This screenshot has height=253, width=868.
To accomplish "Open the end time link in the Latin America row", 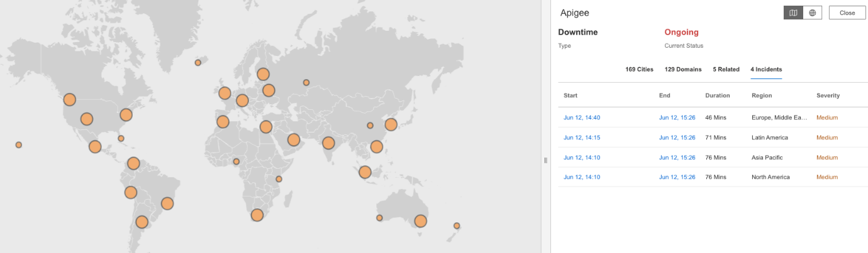I will pos(677,137).
